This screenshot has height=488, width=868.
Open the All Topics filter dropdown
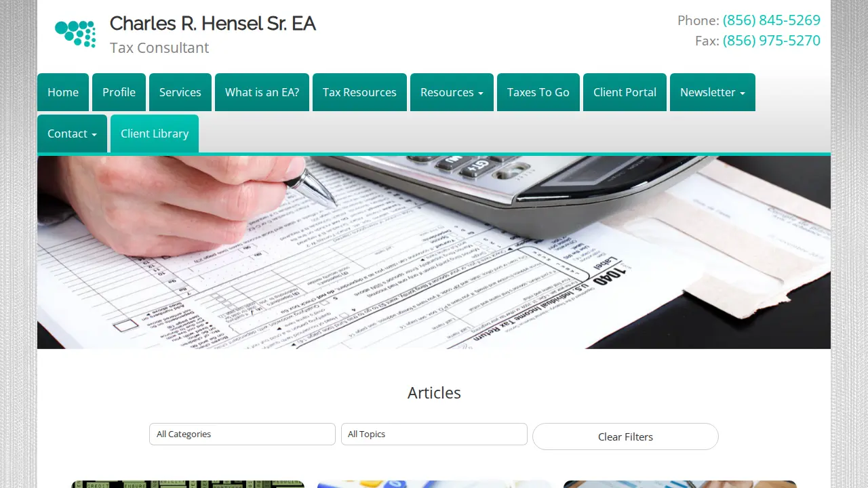coord(434,434)
